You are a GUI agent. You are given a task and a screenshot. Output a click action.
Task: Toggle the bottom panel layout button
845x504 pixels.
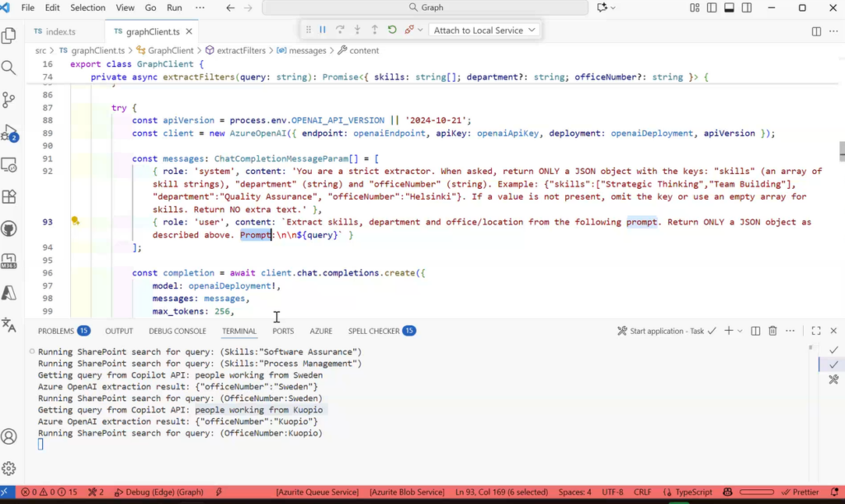729,7
